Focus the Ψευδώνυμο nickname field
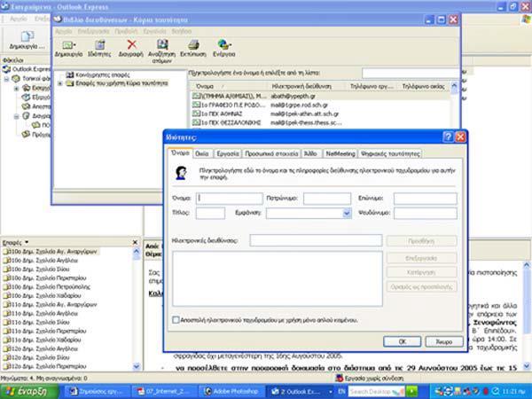 (x=426, y=214)
